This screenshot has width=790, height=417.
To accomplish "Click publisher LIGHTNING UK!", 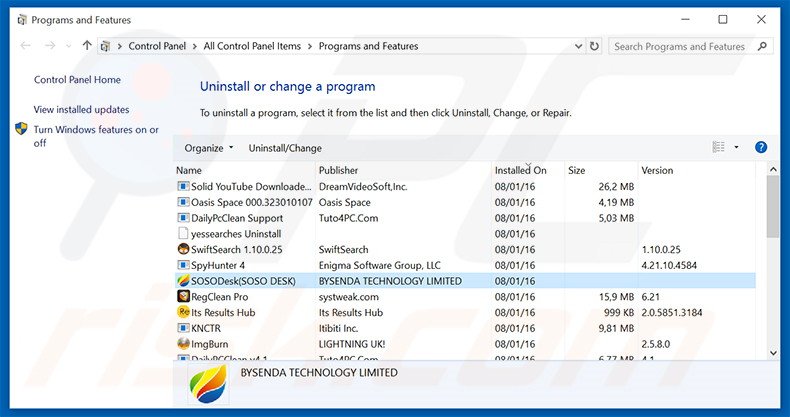I will [352, 344].
